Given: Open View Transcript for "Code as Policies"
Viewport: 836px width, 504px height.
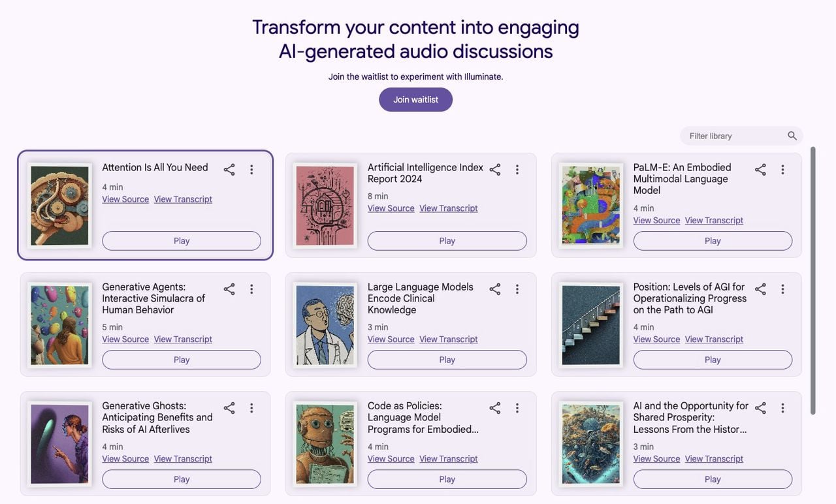Looking at the screenshot, I should [x=448, y=458].
